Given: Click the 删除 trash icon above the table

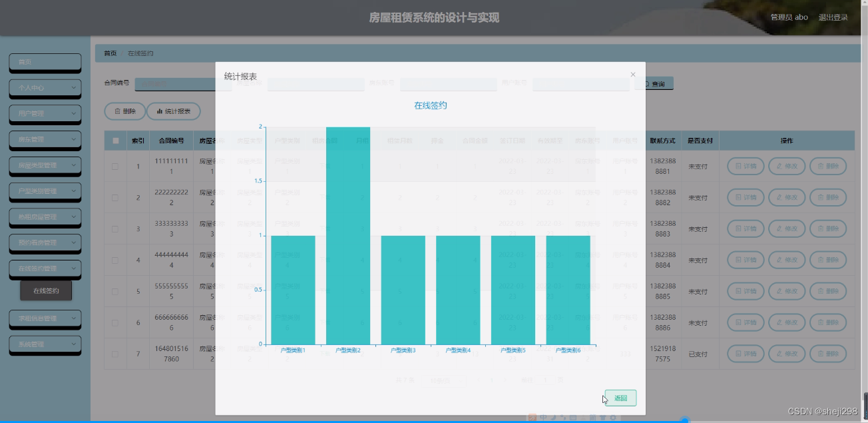Looking at the screenshot, I should point(124,111).
